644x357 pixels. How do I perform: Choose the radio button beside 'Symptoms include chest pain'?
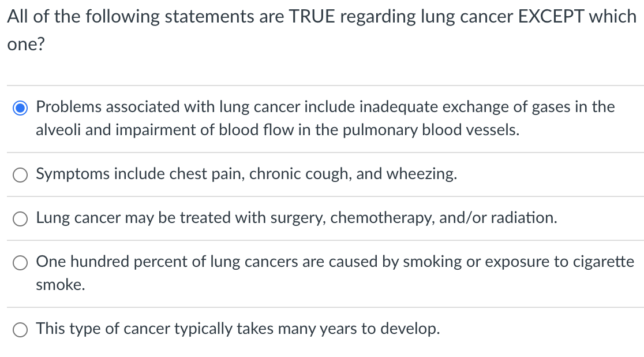(20, 175)
